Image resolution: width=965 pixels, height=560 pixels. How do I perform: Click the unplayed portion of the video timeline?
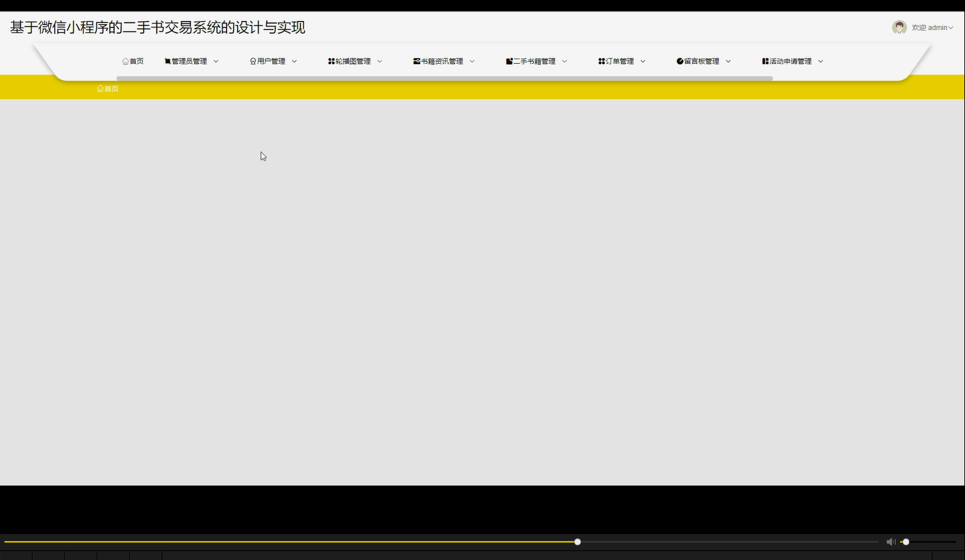tap(729, 542)
